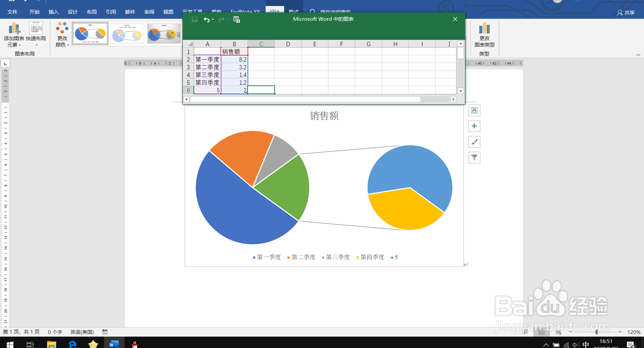Click language 英语(美国) in status bar

pos(82,332)
